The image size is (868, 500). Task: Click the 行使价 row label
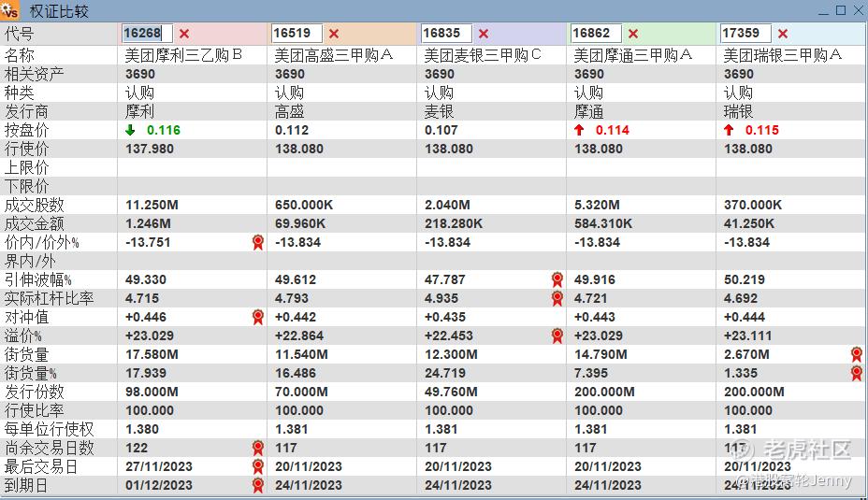point(26,149)
